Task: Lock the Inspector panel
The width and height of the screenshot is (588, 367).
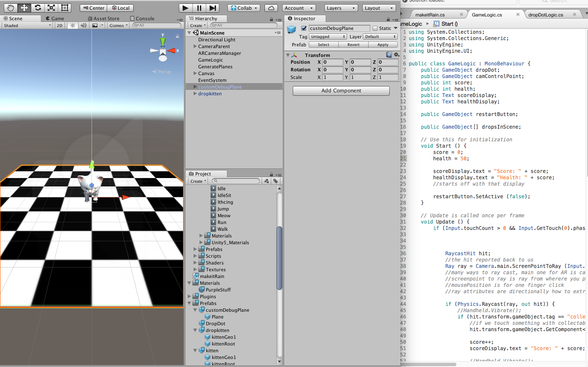Action: [388, 19]
